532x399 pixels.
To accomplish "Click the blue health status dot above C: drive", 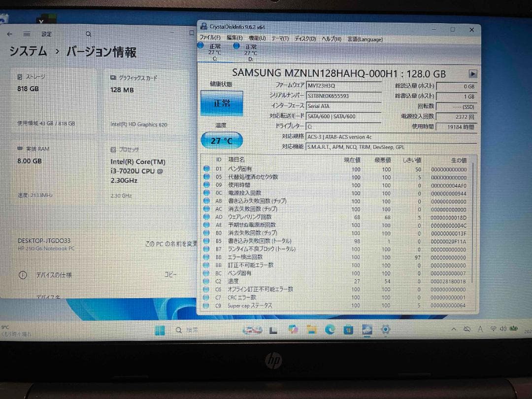I will coord(201,45).
